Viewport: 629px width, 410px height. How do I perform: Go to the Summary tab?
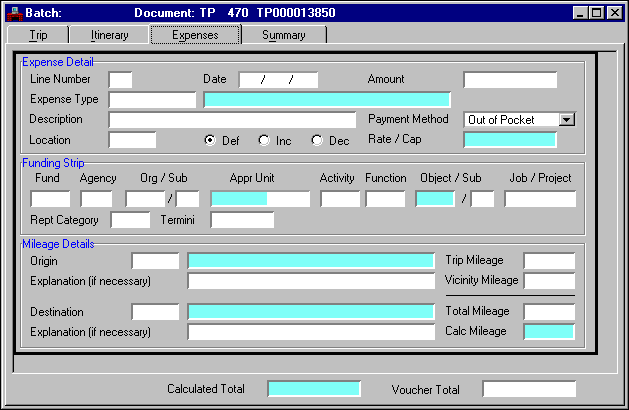tap(284, 35)
